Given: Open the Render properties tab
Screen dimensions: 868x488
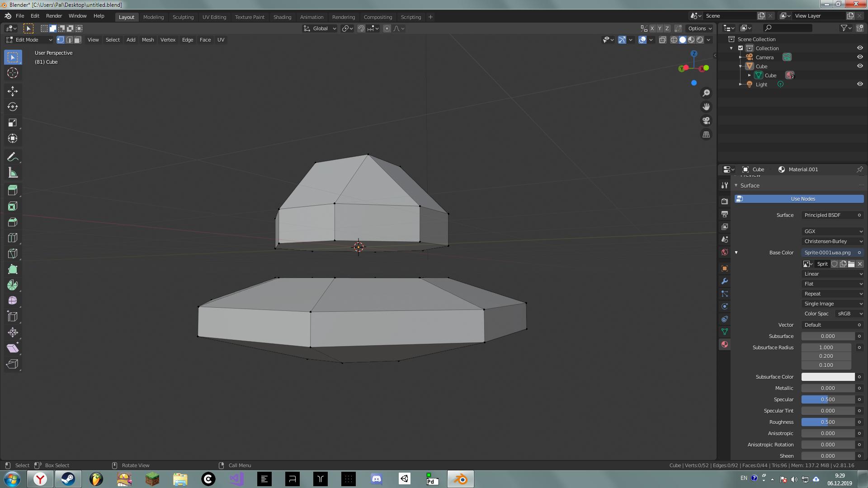Looking at the screenshot, I should point(725,200).
